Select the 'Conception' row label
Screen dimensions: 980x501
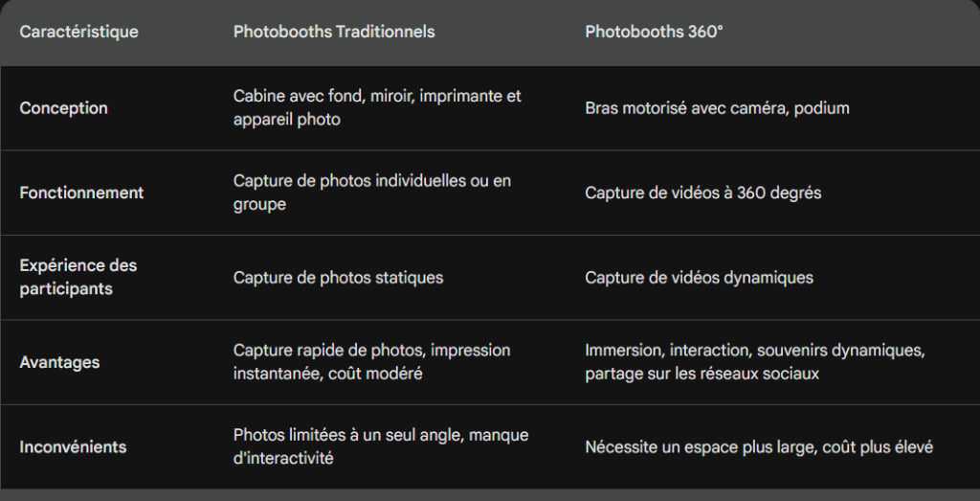pyautogui.click(x=63, y=108)
